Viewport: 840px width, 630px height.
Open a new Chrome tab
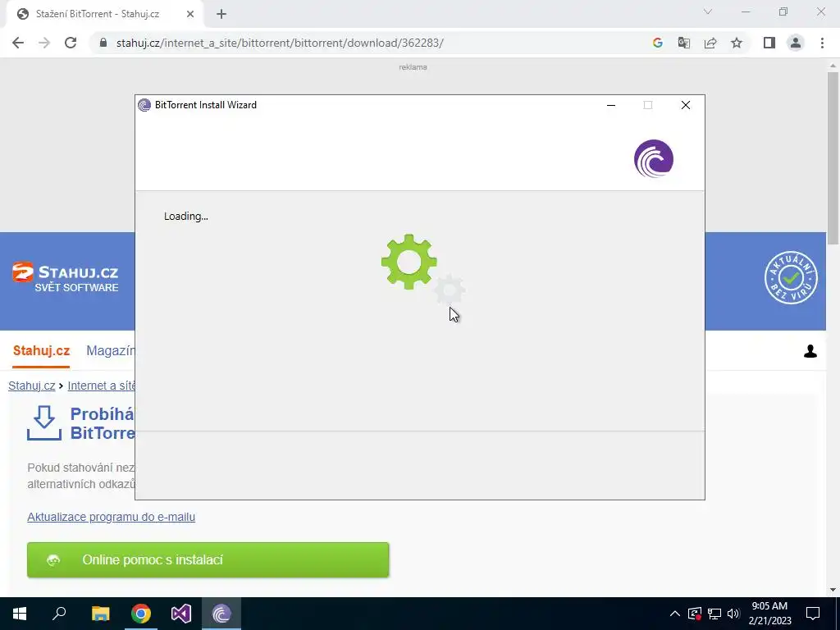tap(221, 14)
